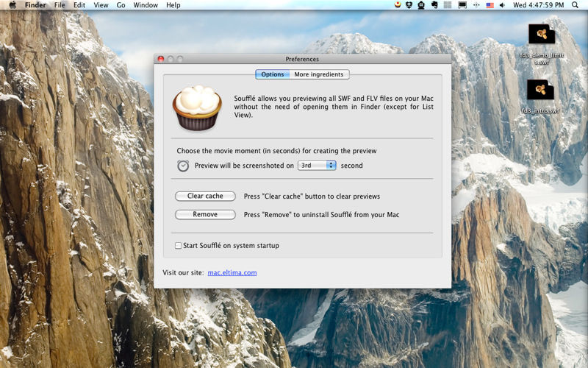Click 'Press "Remove" to uninstall Soufflé' text
This screenshot has width=588, height=368.
point(321,215)
